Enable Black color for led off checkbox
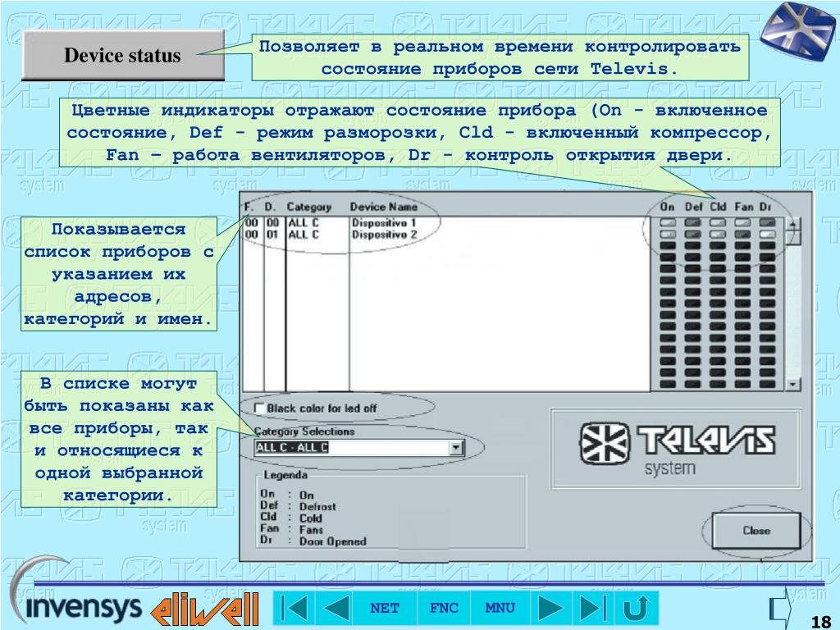This screenshot has width=840, height=630. 259,409
